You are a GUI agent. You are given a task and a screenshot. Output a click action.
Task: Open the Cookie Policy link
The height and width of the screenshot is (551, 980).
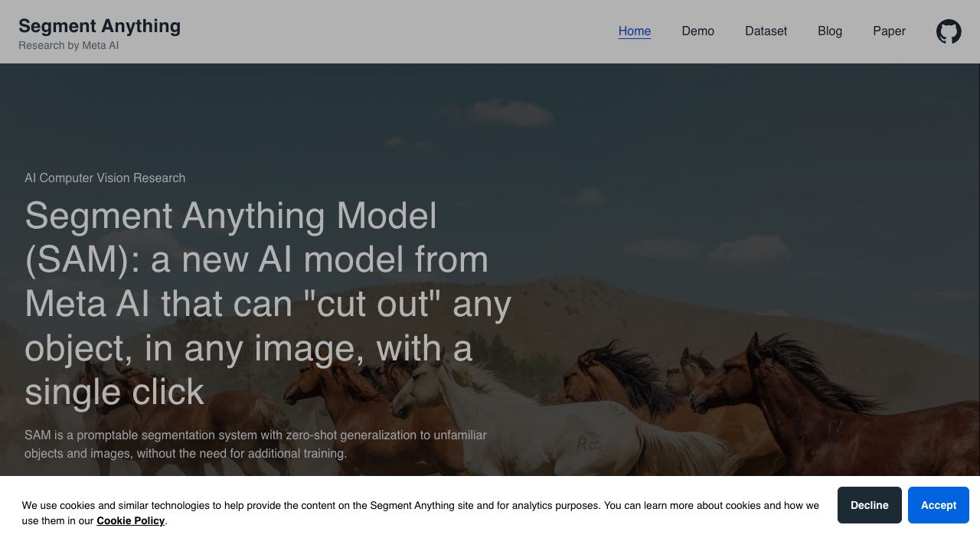130,521
